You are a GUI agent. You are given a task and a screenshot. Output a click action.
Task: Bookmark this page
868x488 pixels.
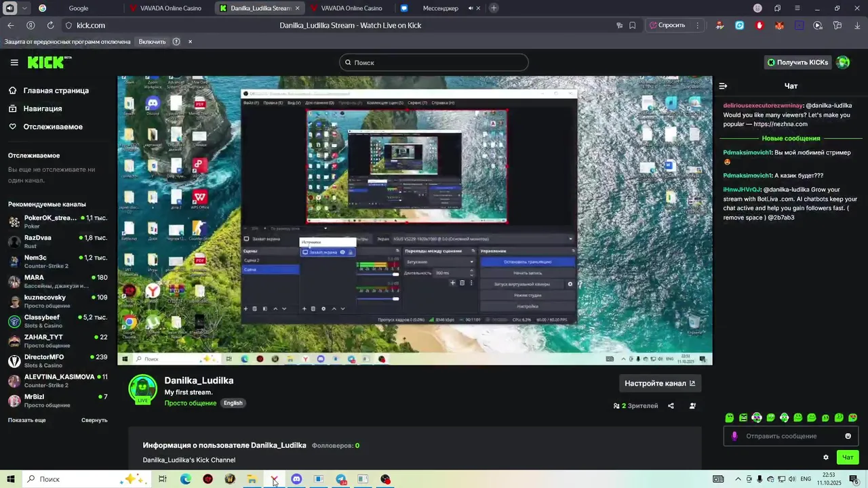click(632, 25)
